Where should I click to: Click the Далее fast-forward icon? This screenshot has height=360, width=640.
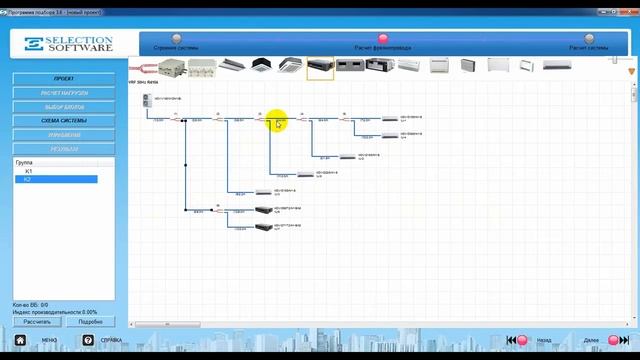[x=618, y=340]
